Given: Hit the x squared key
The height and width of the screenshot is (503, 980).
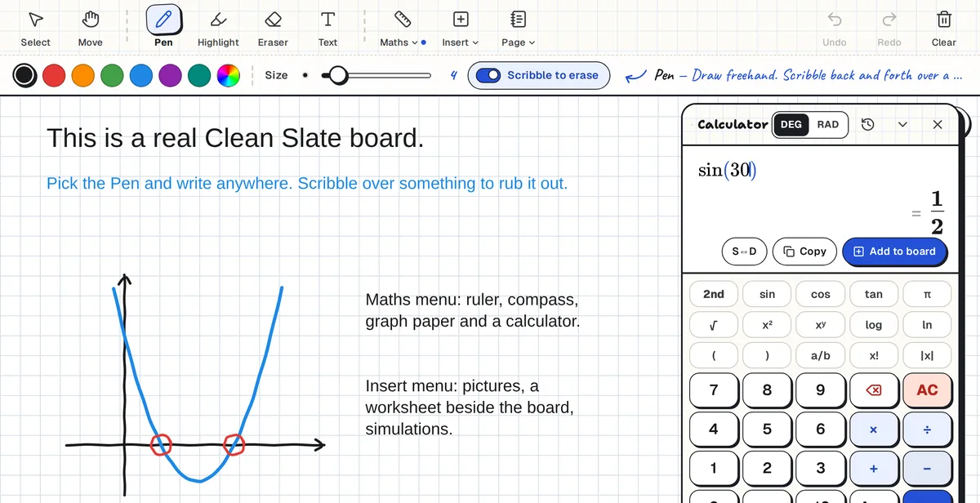Looking at the screenshot, I should [x=767, y=325].
